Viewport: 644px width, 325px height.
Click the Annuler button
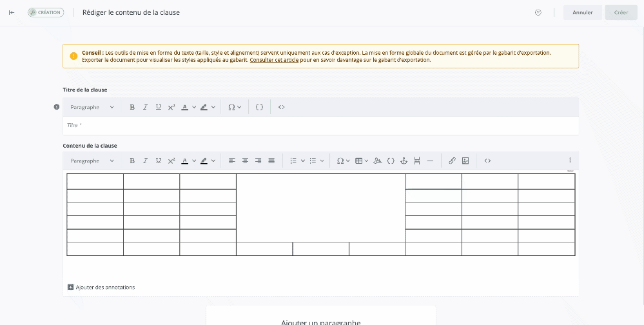click(582, 12)
